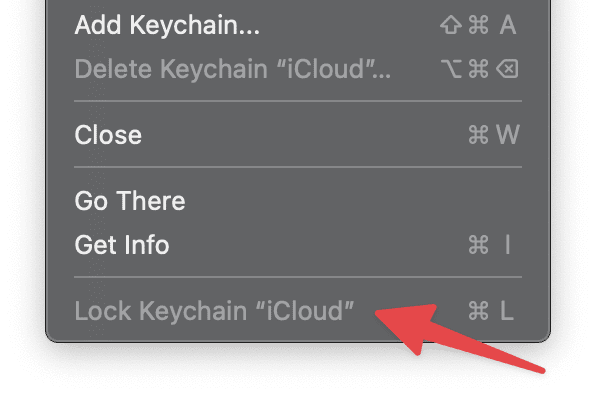Click the Command symbol beside Get Info

478,245
